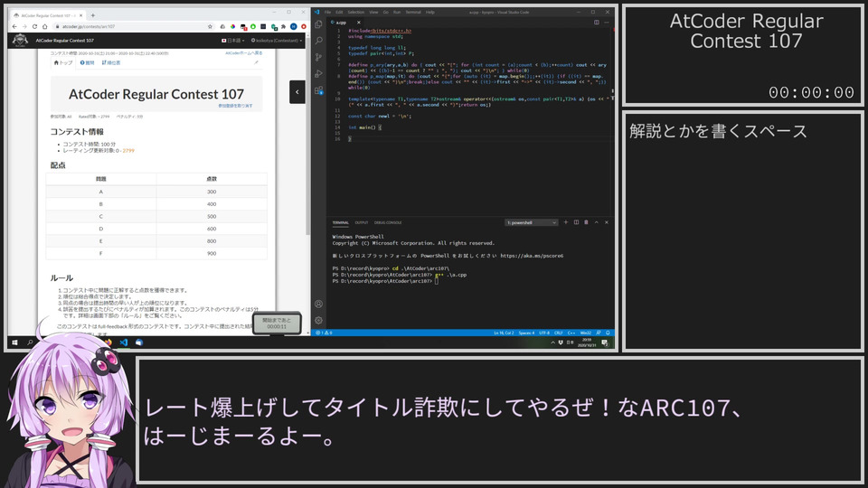Screen dimensions: 868x488
Task: Open the Help menu in VS Code
Action: [x=430, y=12]
